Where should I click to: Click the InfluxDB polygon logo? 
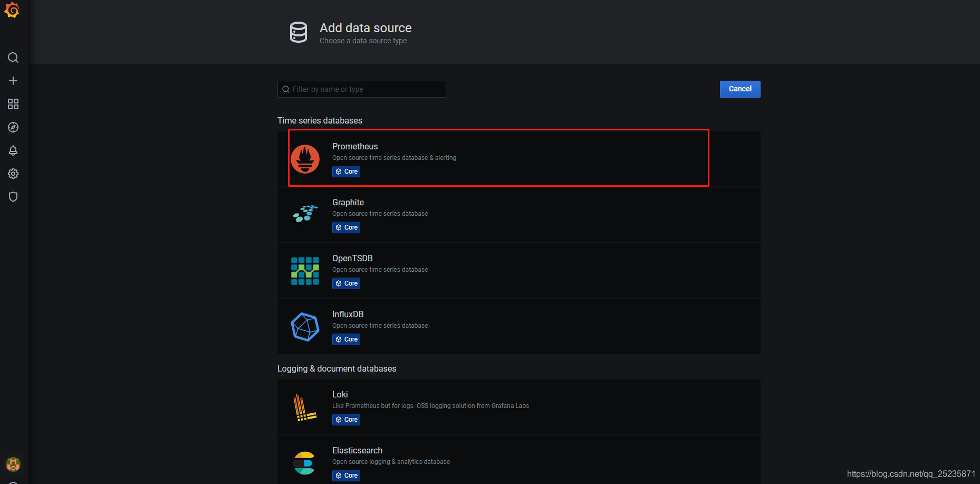point(305,327)
